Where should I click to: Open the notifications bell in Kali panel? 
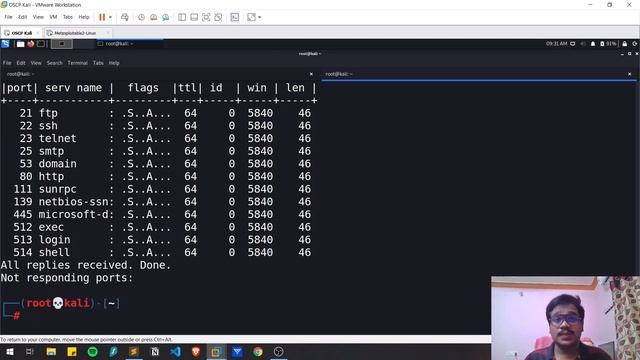[593, 44]
